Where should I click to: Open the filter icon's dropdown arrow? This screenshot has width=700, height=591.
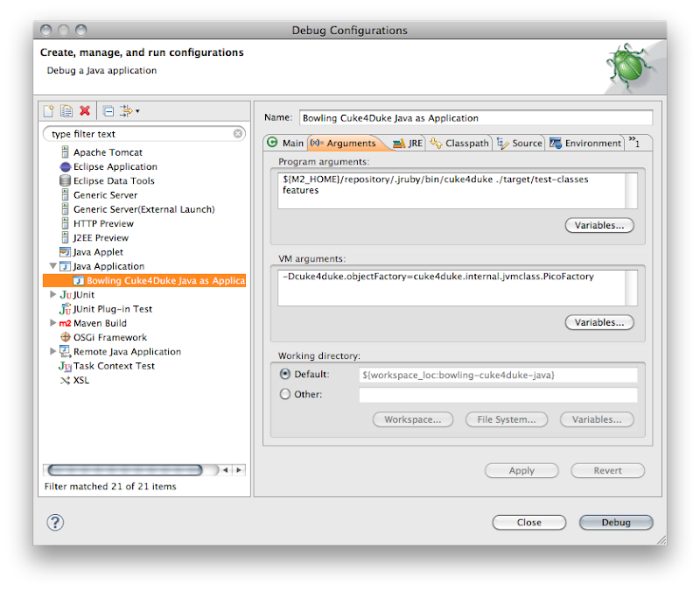(x=137, y=111)
